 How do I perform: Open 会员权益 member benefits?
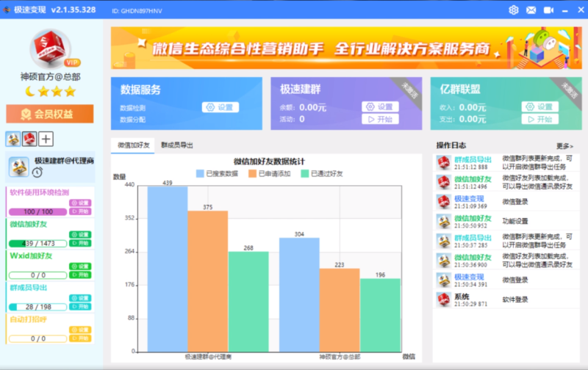(50, 114)
